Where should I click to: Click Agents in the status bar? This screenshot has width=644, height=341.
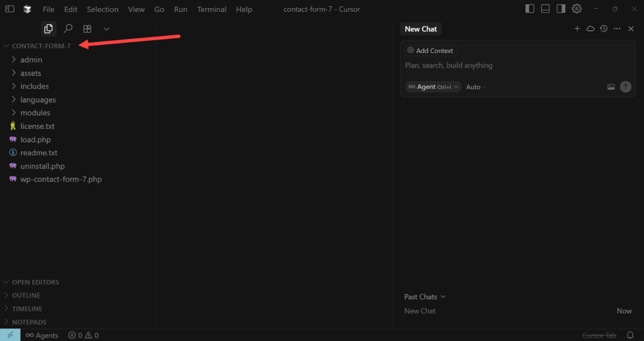42,335
